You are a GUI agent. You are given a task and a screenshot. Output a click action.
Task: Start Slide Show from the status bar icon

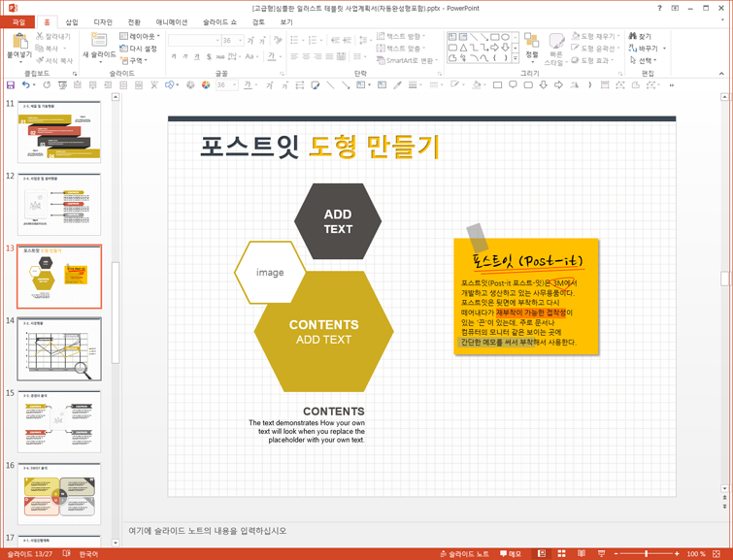pyautogui.click(x=602, y=553)
